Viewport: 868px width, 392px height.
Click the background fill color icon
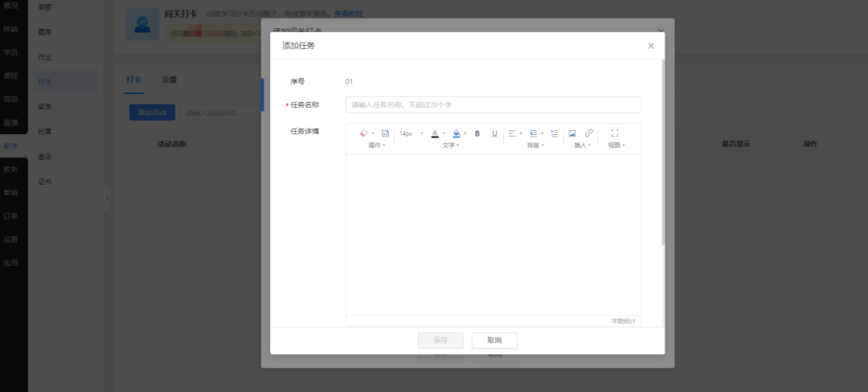pos(457,133)
